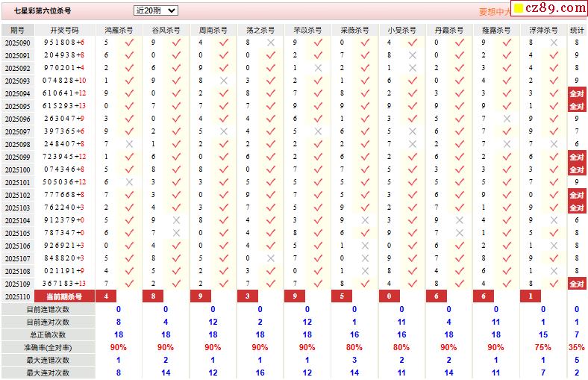Viewport: 588px width, 380px height.
Task: Click the 荡之杀号 column header
Action: (x=260, y=30)
